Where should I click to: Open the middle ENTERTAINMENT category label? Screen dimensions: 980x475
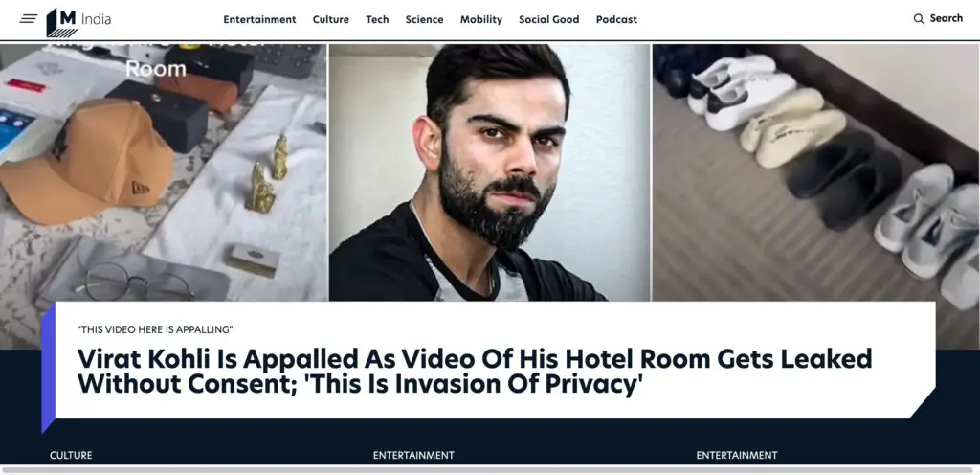(x=413, y=455)
